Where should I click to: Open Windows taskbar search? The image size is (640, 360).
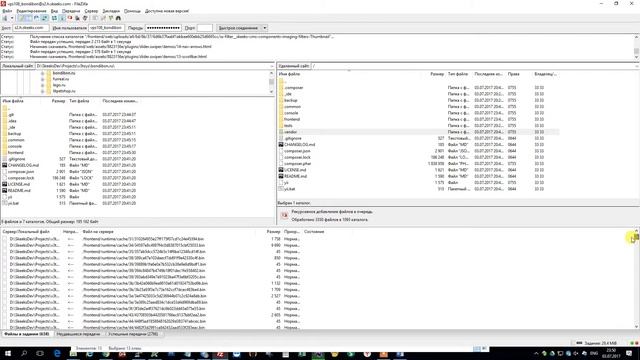coord(24,353)
